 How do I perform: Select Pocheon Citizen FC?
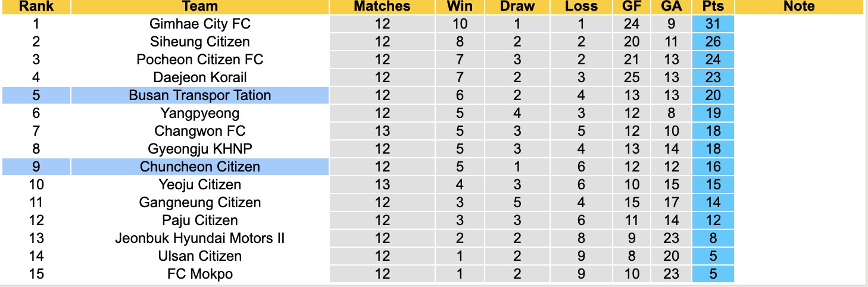pos(200,60)
